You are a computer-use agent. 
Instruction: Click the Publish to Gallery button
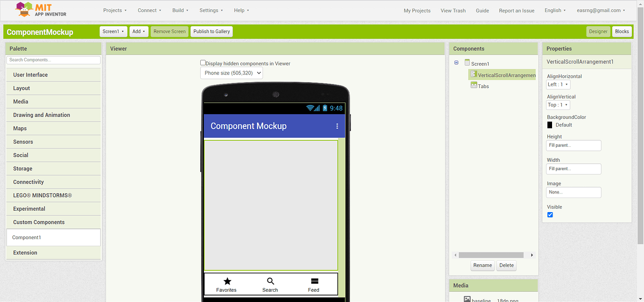[x=211, y=31]
